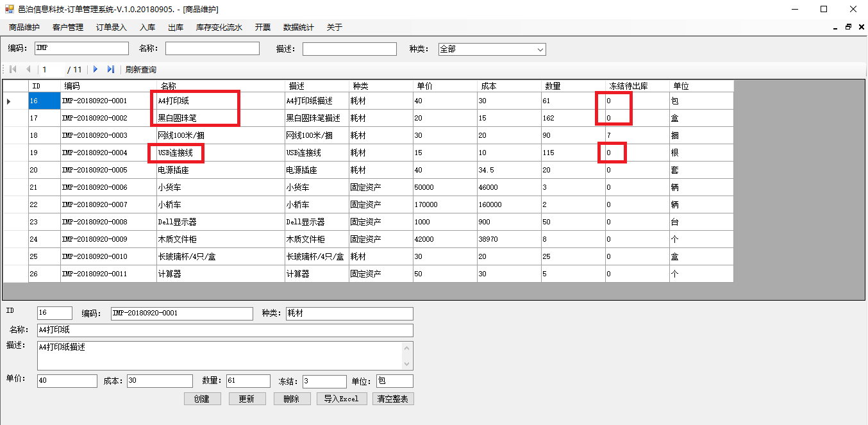The height and width of the screenshot is (425, 868).
Task: Click the 单位 field showing 包
Action: 395,381
